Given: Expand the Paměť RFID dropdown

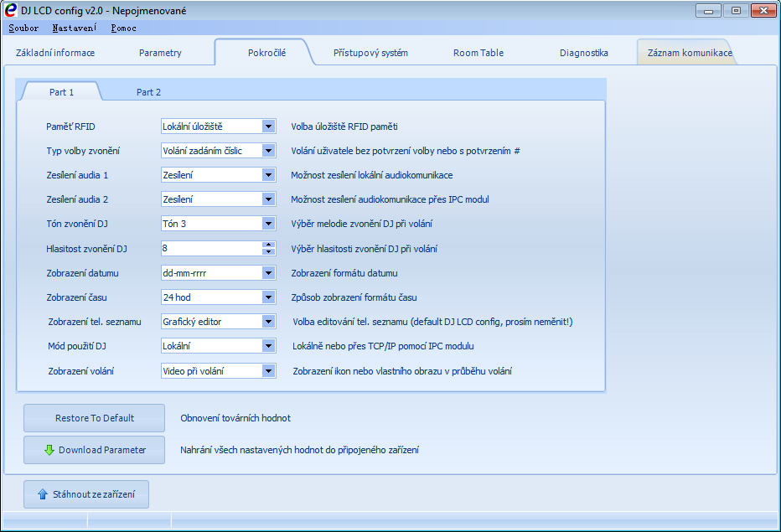Looking at the screenshot, I should click(268, 127).
